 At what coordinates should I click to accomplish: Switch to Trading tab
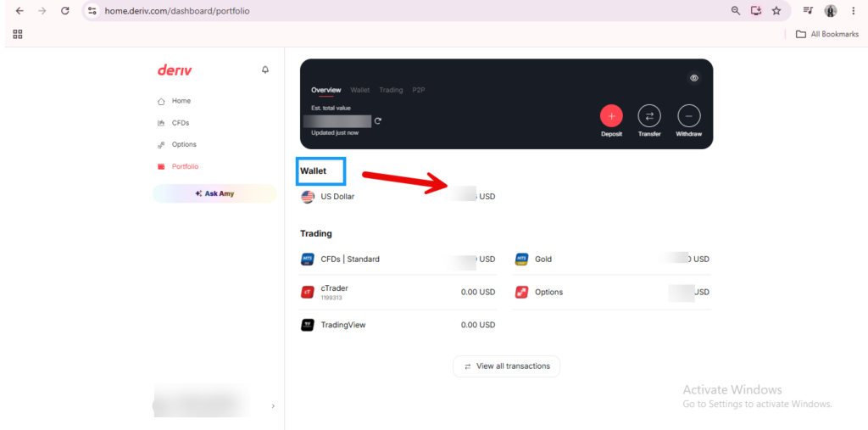coord(391,90)
